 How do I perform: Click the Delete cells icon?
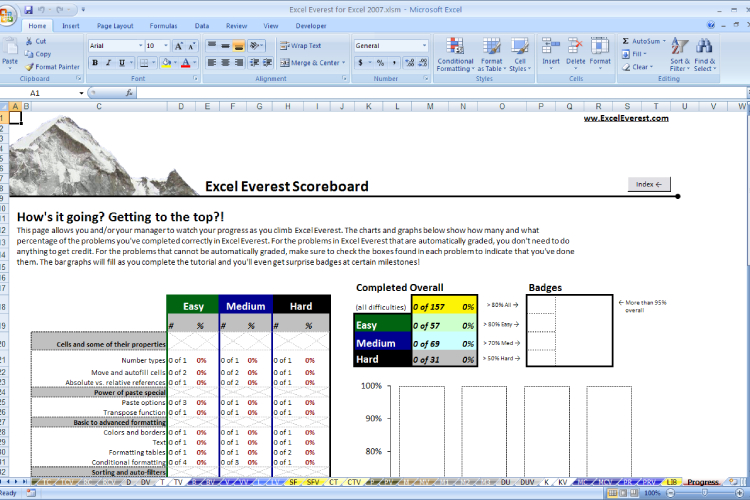575,46
